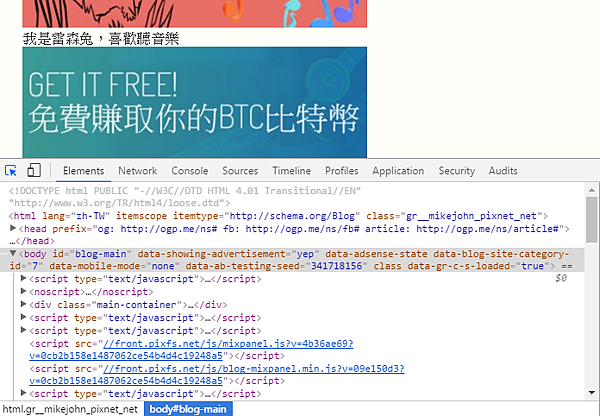600x416 pixels.
Task: Open the Console tab
Action: pyautogui.click(x=190, y=171)
